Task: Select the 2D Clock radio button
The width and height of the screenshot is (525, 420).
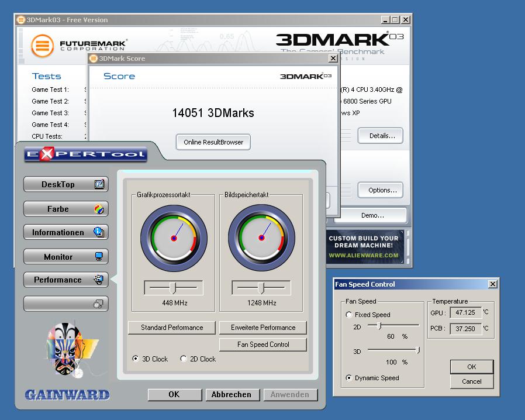Action: [184, 359]
